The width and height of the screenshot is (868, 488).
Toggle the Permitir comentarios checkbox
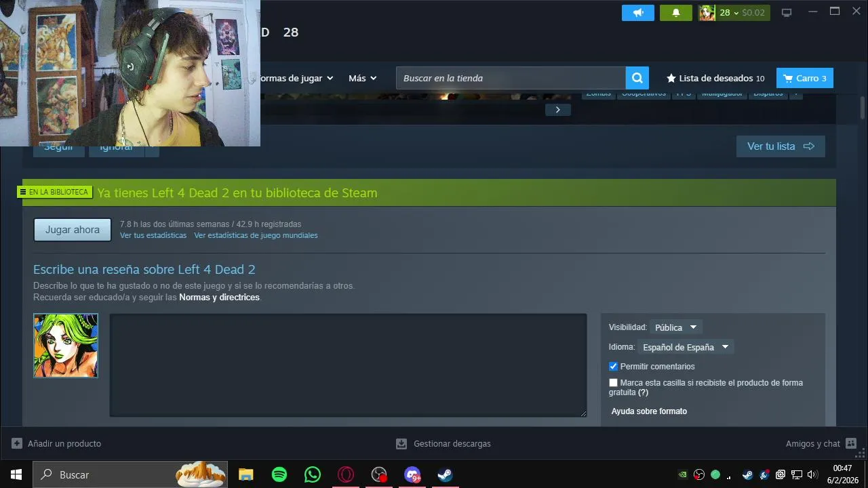(x=613, y=366)
